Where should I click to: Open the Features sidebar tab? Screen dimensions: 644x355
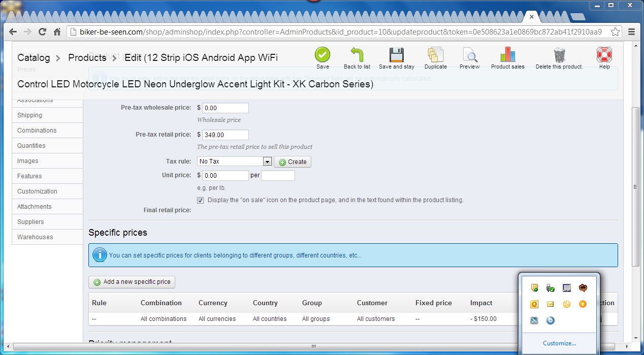47,176
